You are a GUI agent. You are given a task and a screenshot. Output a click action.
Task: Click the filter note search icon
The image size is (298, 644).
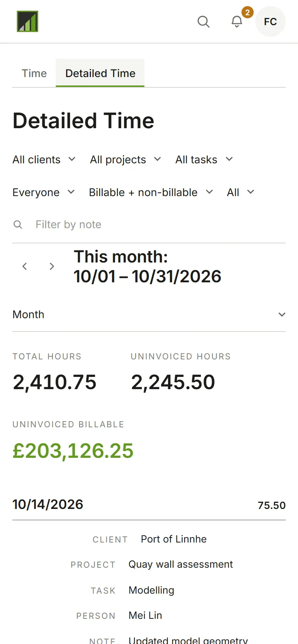pos(18,225)
